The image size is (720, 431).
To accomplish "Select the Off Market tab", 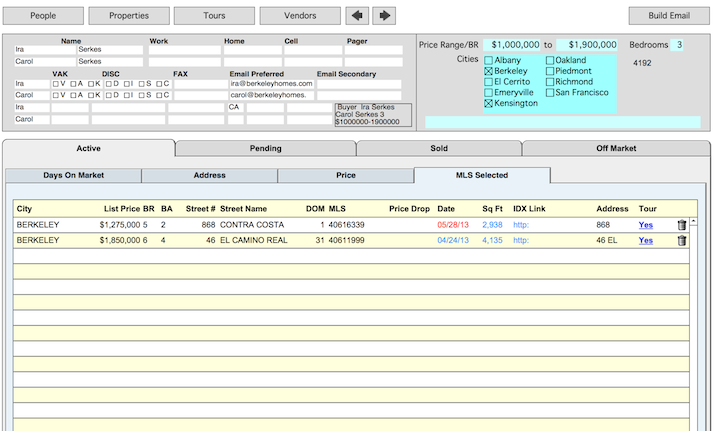I will 616,149.
